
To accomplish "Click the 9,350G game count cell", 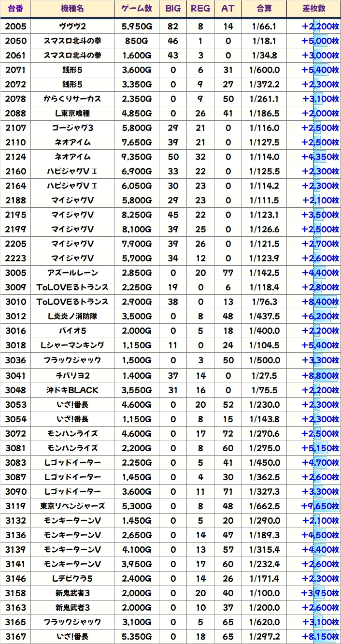I will tap(137, 157).
